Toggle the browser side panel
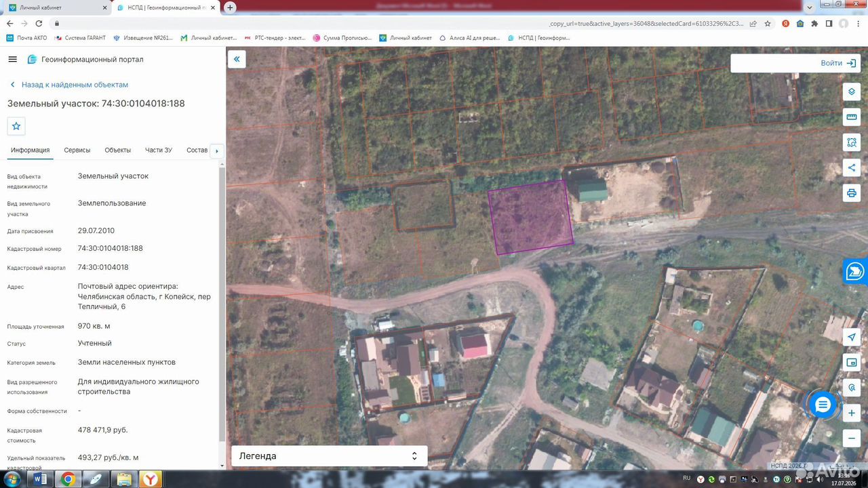 pyautogui.click(x=829, y=23)
